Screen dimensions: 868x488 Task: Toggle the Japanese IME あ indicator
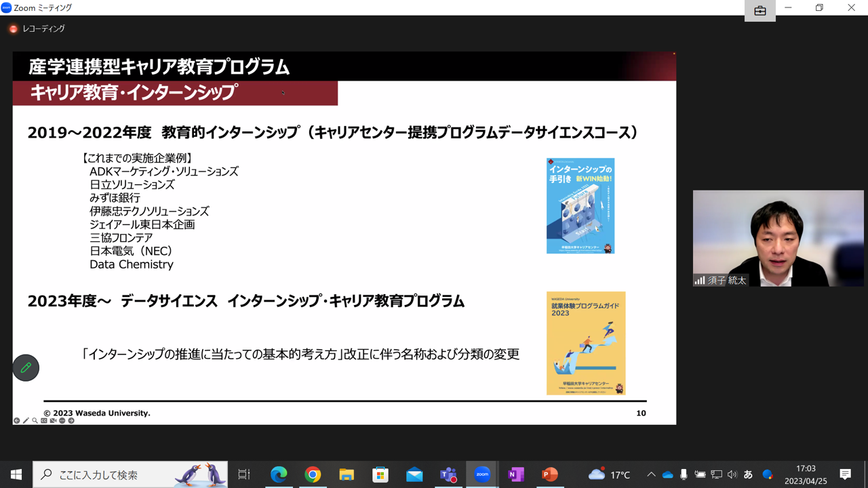(x=749, y=474)
